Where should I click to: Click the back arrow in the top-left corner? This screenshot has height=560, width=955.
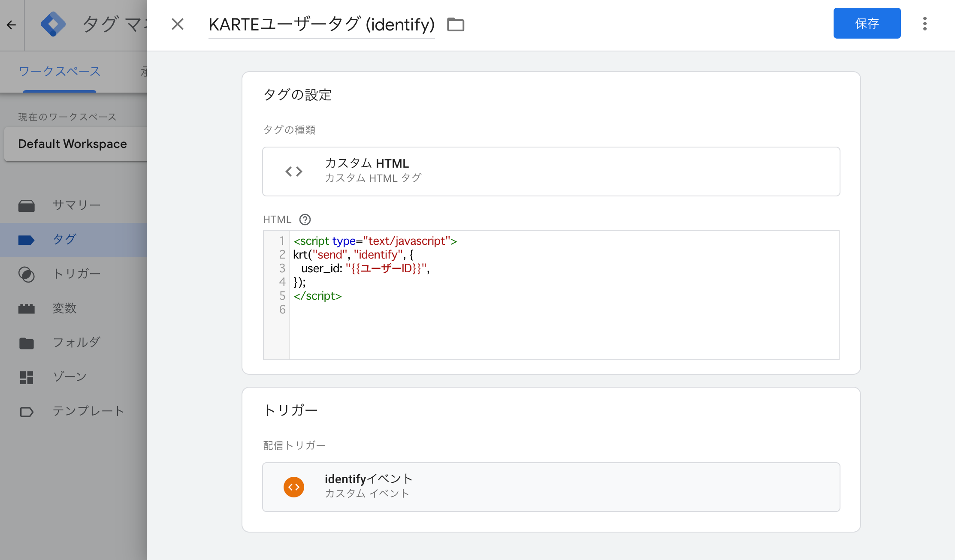(x=12, y=25)
